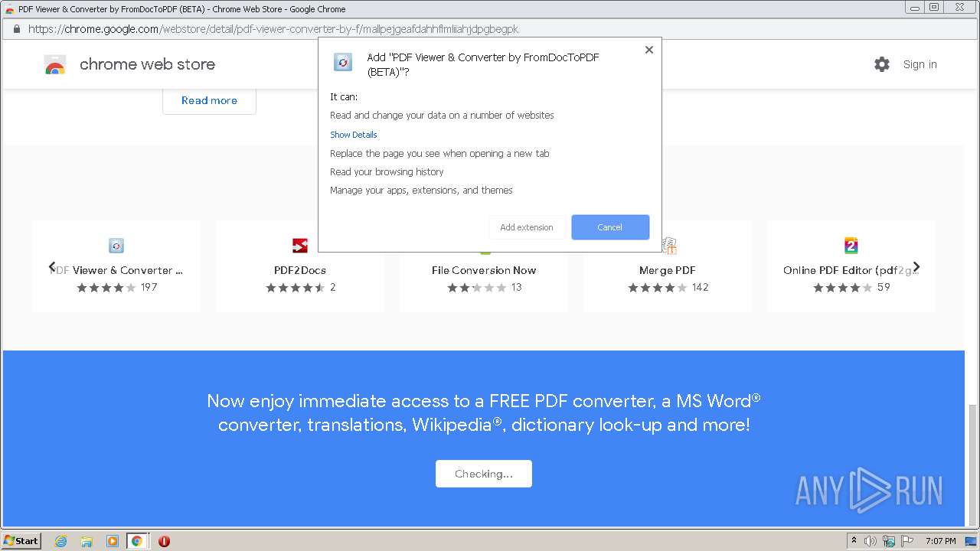This screenshot has width=980, height=551.
Task: Click "Replace the page you see" permission text
Action: pyautogui.click(x=439, y=154)
